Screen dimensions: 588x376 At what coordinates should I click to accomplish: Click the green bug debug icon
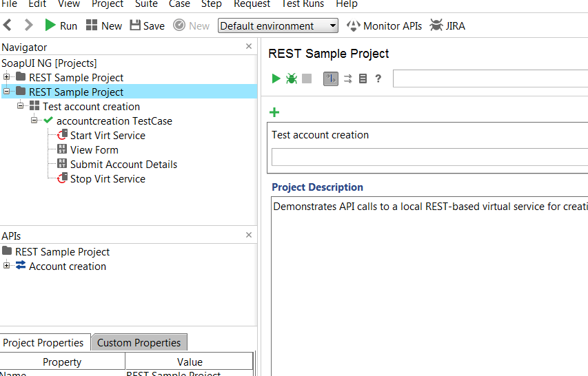[292, 79]
